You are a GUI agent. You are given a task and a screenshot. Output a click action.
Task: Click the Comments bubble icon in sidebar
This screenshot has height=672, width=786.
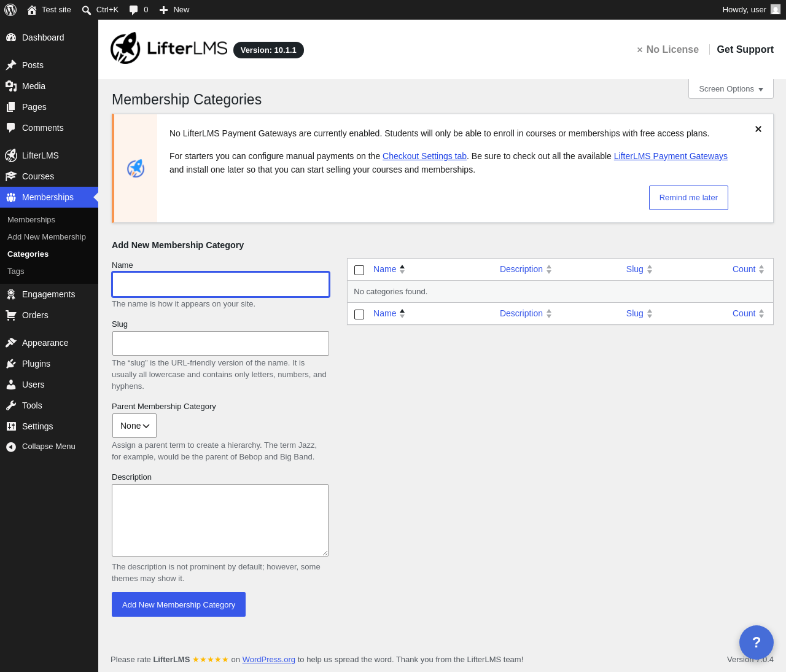[x=11, y=128]
